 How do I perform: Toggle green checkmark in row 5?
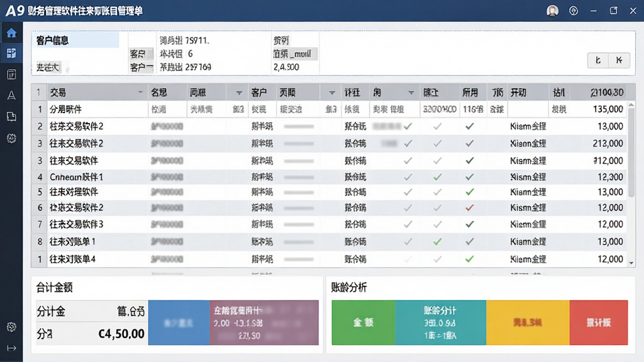pyautogui.click(x=470, y=192)
